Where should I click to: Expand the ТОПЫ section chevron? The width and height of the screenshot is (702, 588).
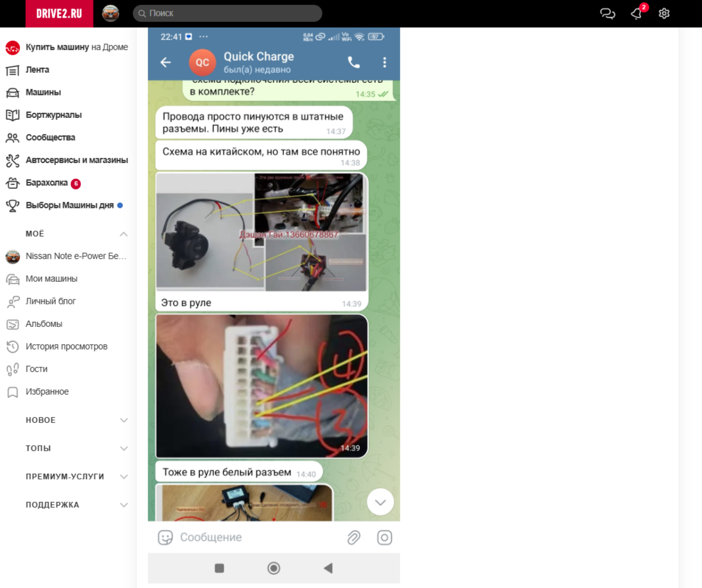(124, 448)
